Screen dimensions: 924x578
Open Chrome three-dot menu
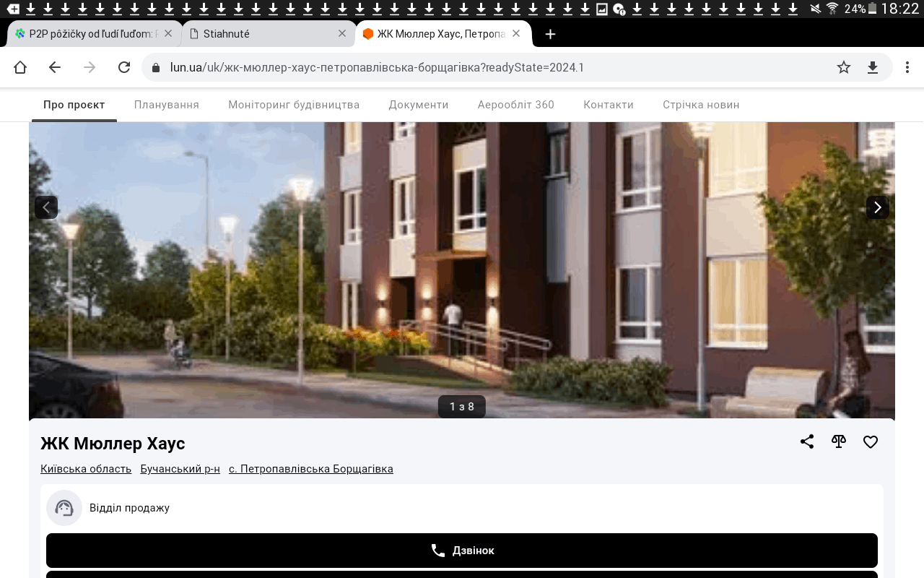pyautogui.click(x=907, y=67)
